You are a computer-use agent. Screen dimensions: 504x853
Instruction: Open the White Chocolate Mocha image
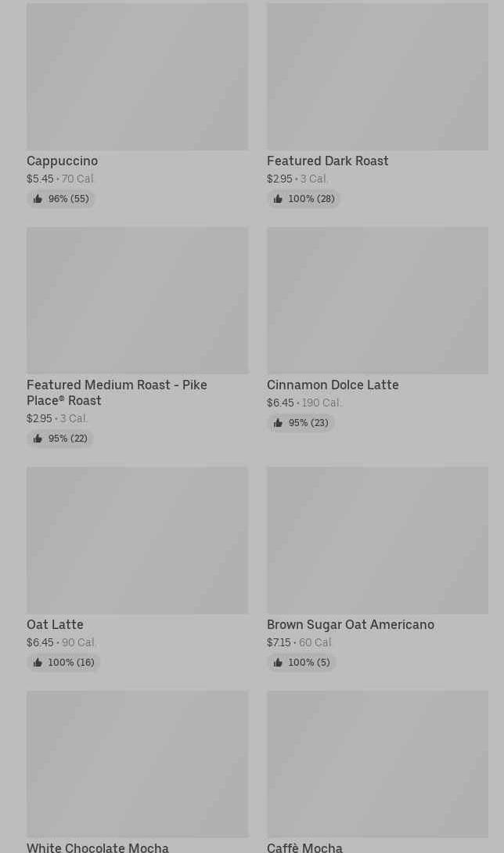point(137,764)
